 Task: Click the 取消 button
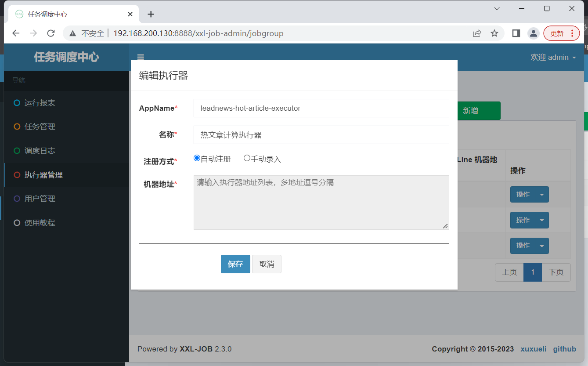tap(267, 264)
